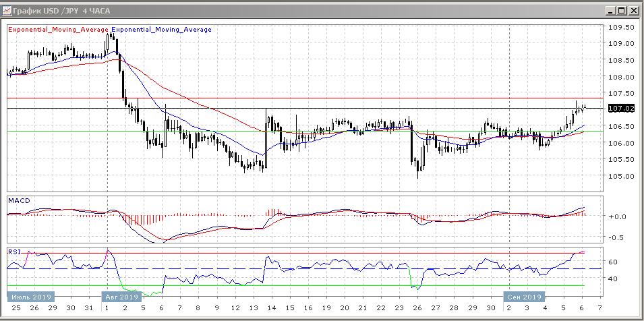Click the 109.50 price axis label
The height and width of the screenshot is (321, 644).
(x=620, y=28)
